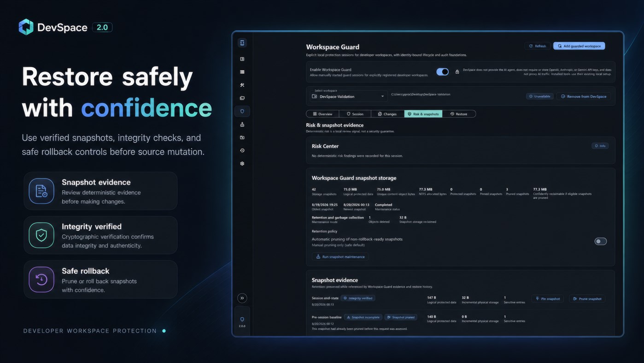
Task: Click the 'Pre-session baseline' snapshot label
Action: pos(327,317)
